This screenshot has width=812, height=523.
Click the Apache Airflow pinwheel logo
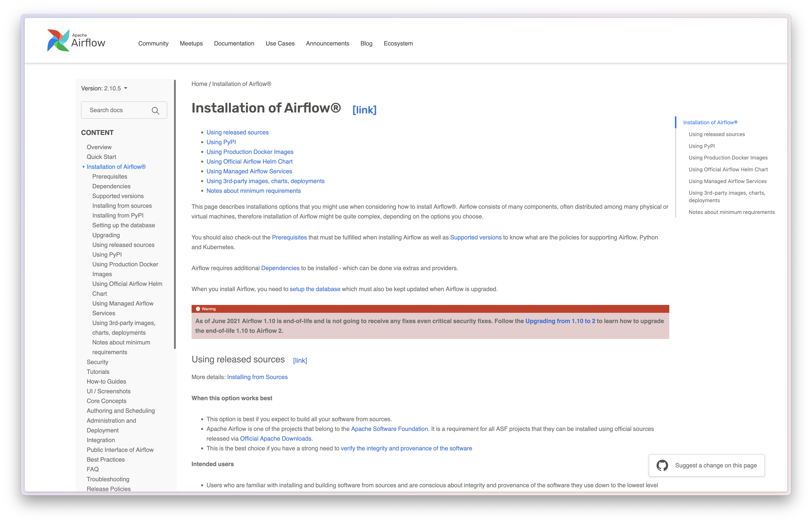(58, 40)
